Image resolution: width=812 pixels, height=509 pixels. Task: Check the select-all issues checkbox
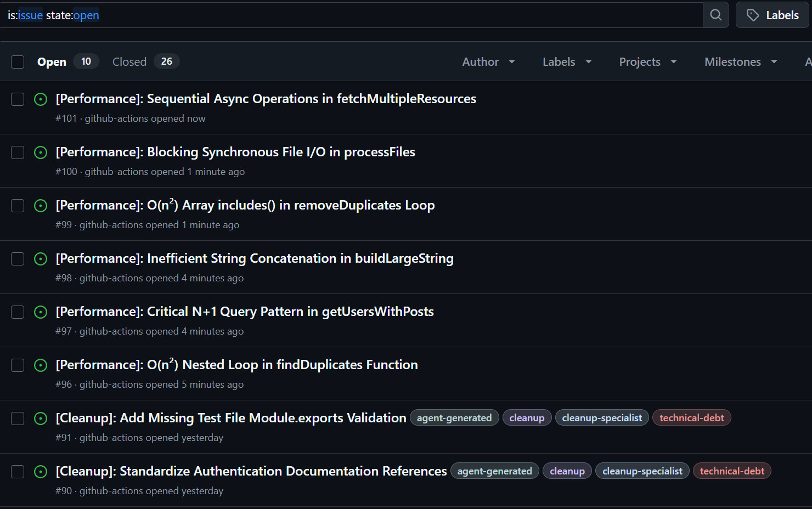point(18,62)
